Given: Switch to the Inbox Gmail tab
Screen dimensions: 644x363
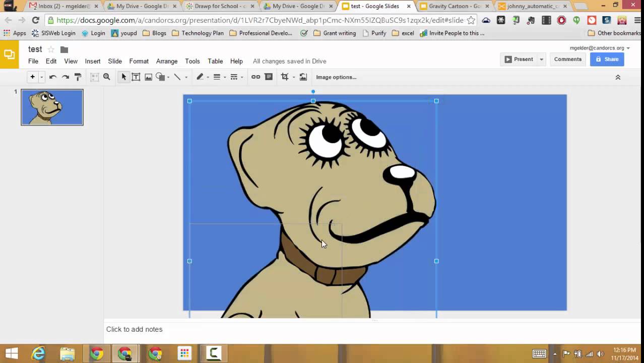Looking at the screenshot, I should pyautogui.click(x=63, y=6).
